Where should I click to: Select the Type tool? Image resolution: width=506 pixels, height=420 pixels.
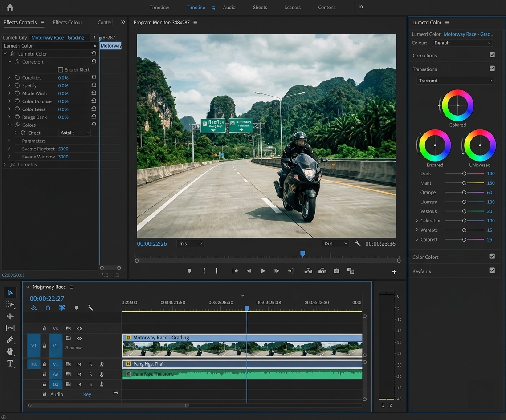[x=10, y=363]
